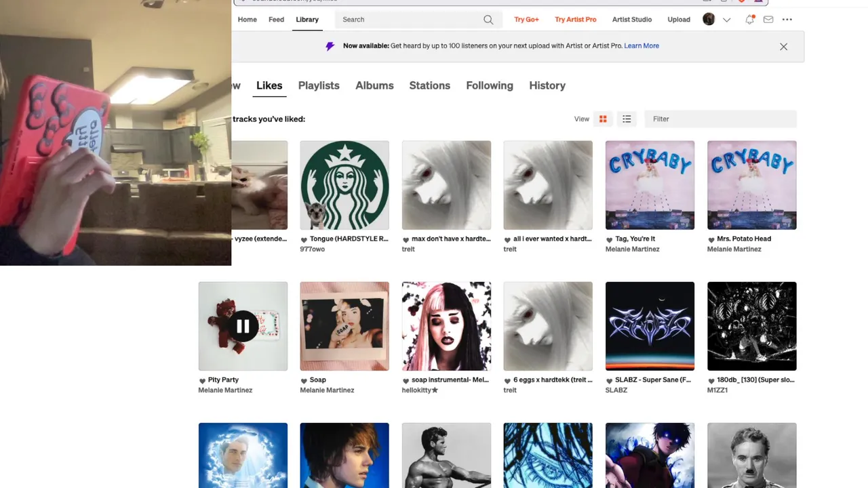Expand the profile dropdown chevron
This screenshot has width=868, height=488.
tap(727, 20)
